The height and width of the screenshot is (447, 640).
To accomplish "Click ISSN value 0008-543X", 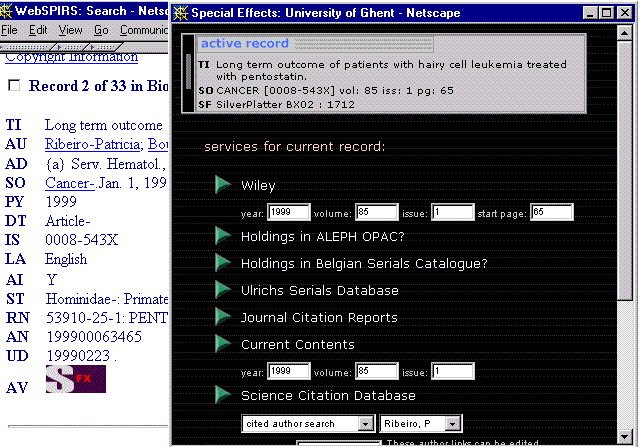I will pyautogui.click(x=82, y=240).
